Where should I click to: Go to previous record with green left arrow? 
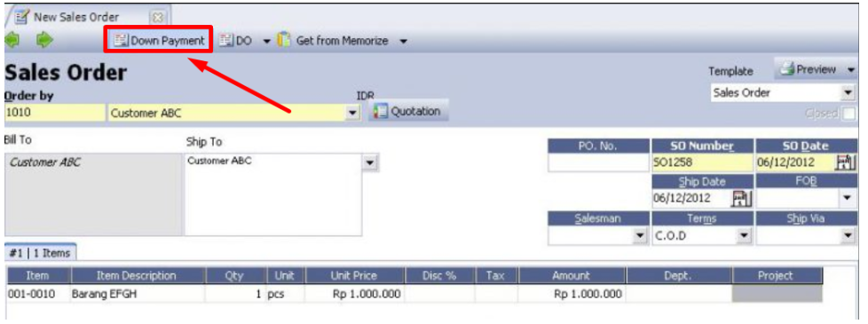(12, 41)
